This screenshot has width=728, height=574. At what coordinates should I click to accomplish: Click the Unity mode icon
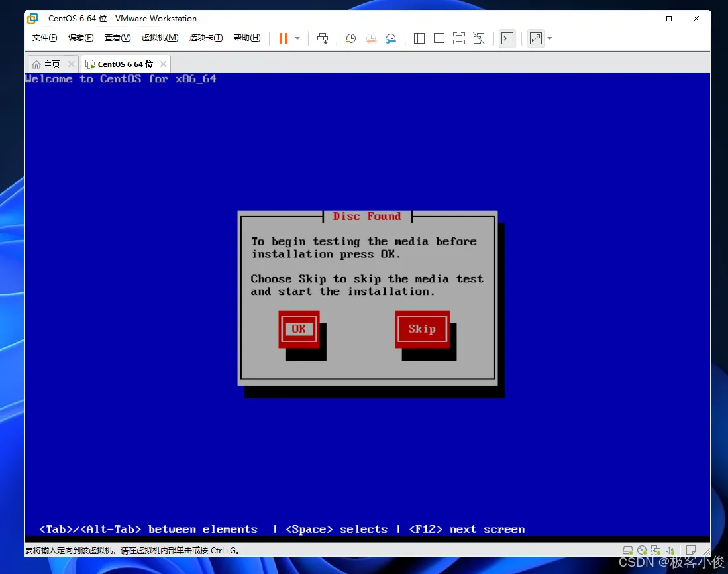tap(479, 38)
